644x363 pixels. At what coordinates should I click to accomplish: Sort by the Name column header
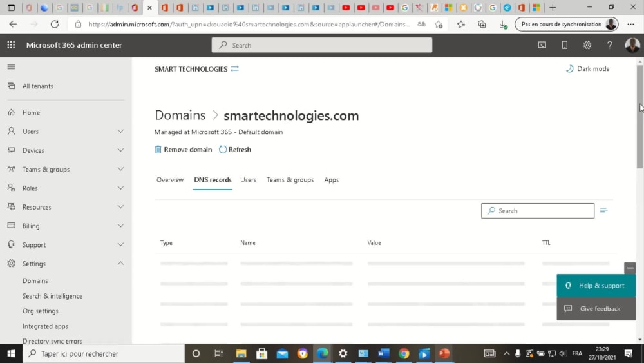(248, 243)
